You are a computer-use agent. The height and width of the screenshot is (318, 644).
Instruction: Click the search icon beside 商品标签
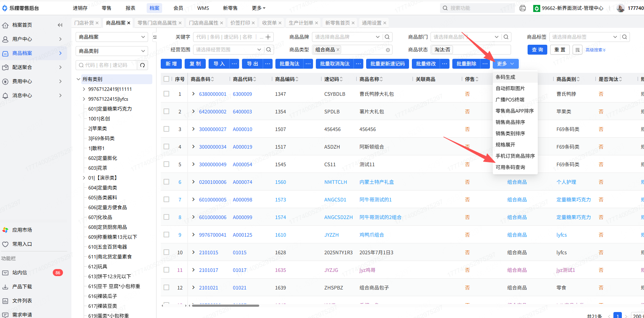click(x=625, y=37)
